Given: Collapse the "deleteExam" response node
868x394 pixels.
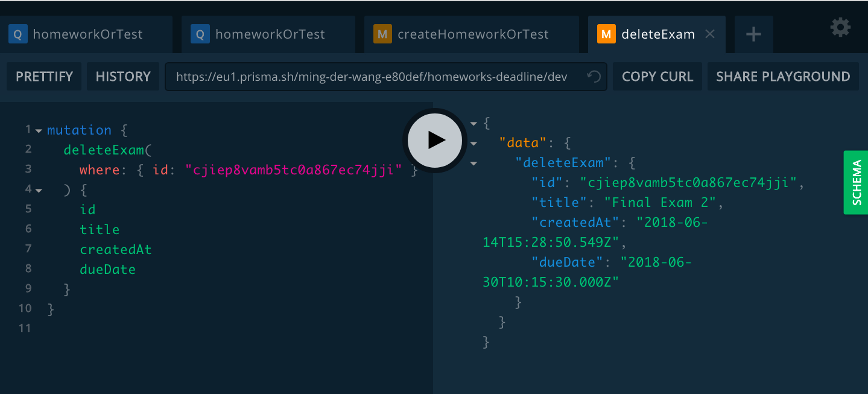Looking at the screenshot, I should 474,164.
